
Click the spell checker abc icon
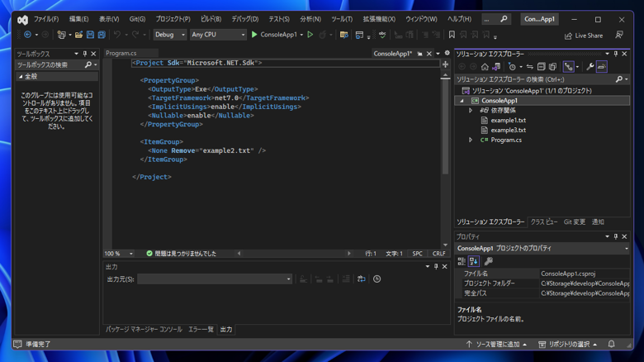[x=382, y=35]
